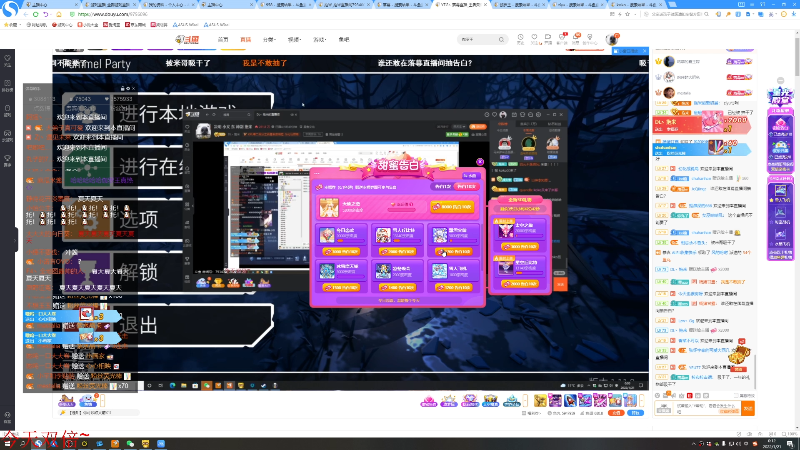Image resolution: width=800 pixels, height=450 pixels.
Task: Click the search magnifier icon
Action: point(502,39)
